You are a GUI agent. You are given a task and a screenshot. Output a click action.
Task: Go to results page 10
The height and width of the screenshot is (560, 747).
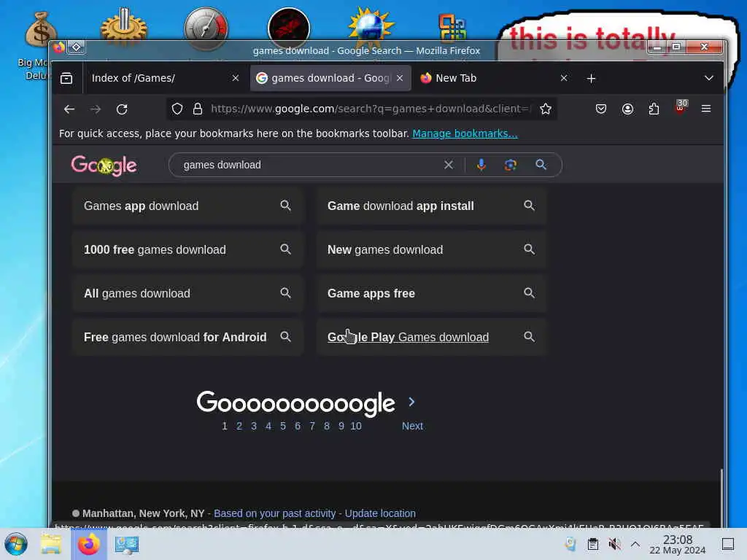click(x=356, y=426)
